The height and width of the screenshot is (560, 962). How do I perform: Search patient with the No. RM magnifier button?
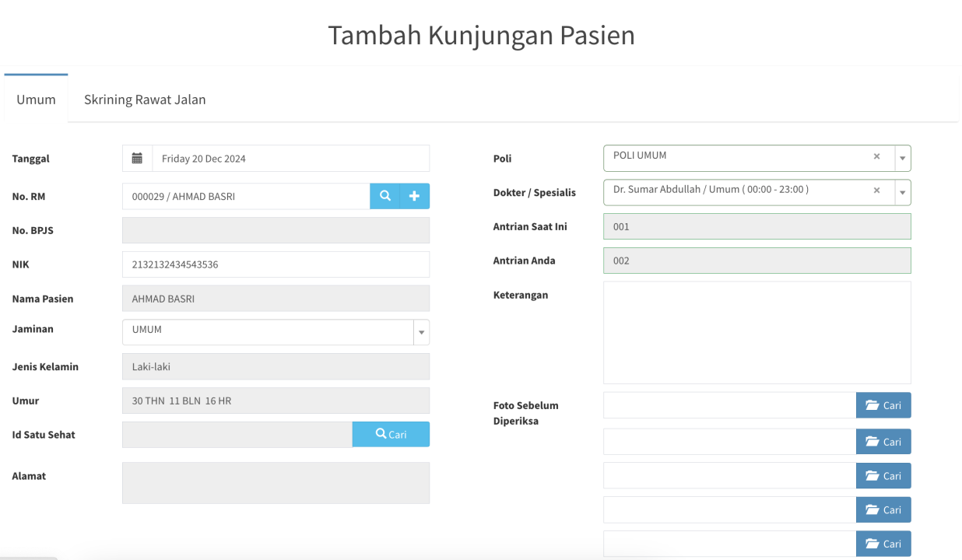384,197
